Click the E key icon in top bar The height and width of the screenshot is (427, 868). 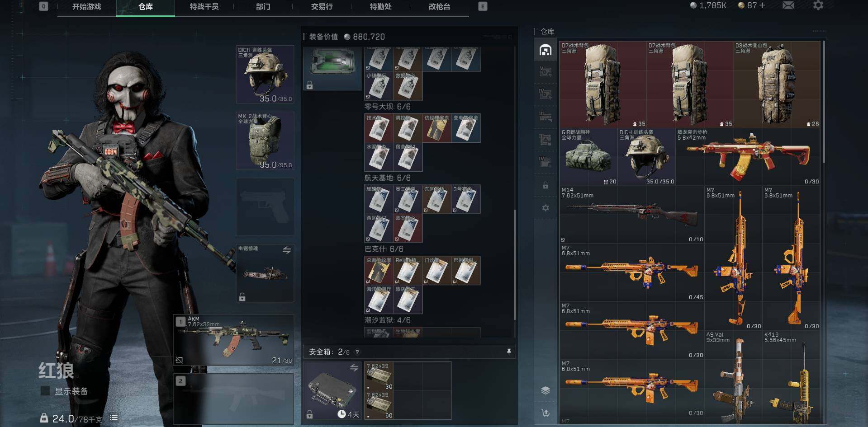point(483,6)
